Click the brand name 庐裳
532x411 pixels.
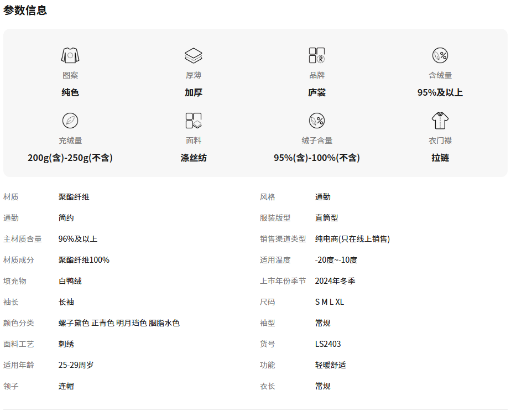[x=317, y=92]
